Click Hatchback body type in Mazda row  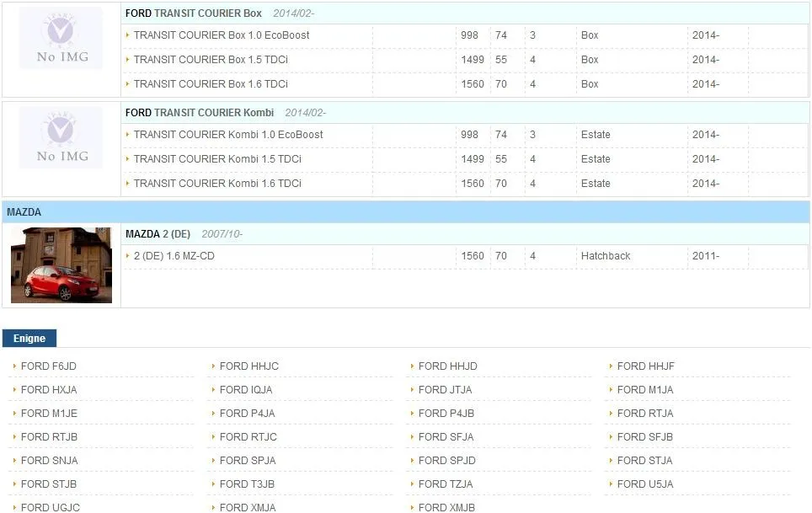click(x=606, y=256)
